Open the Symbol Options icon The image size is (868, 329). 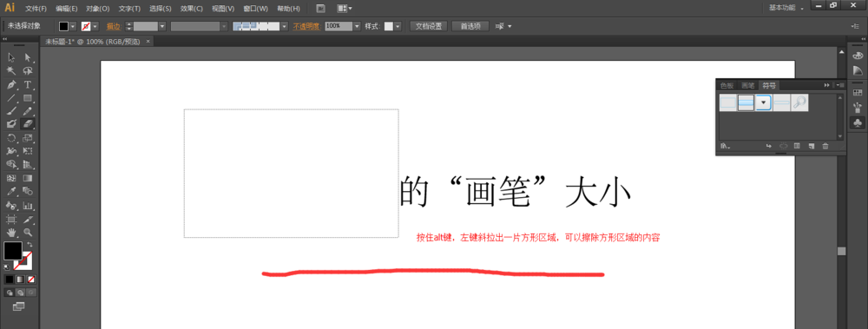[798, 146]
